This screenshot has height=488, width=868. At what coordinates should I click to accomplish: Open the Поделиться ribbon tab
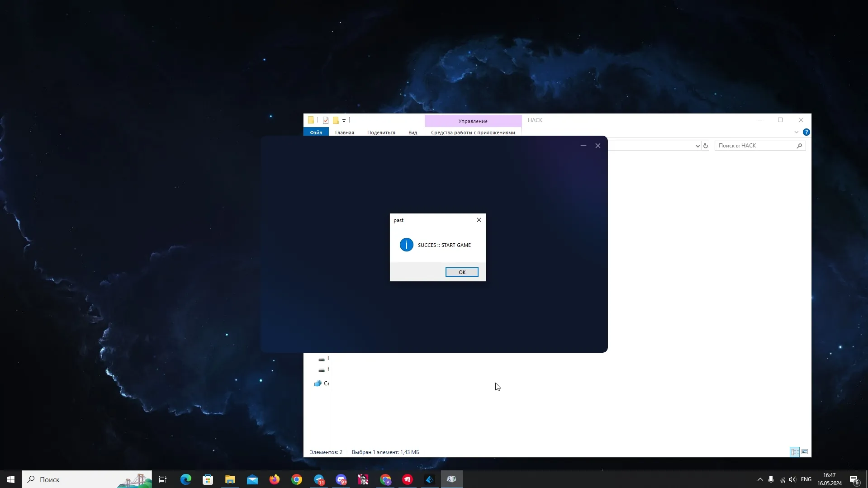click(381, 133)
